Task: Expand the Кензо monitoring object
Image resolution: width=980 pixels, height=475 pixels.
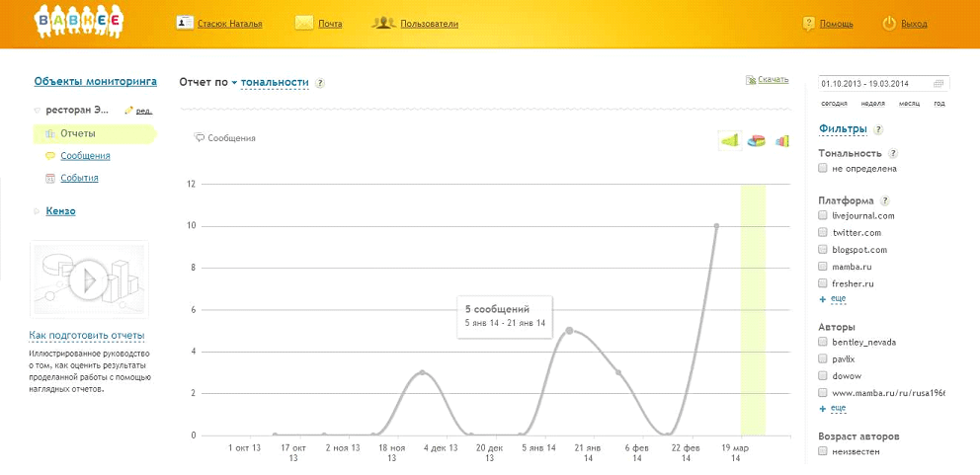Action: click(x=60, y=210)
